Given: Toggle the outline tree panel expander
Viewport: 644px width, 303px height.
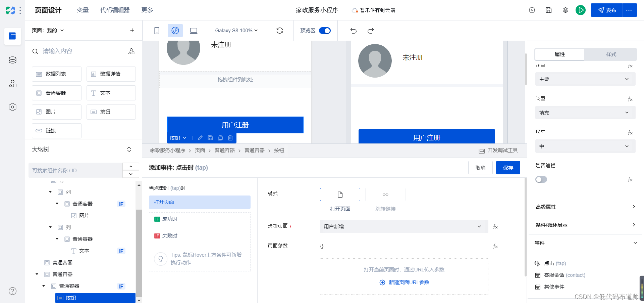Looking at the screenshot, I should [129, 149].
